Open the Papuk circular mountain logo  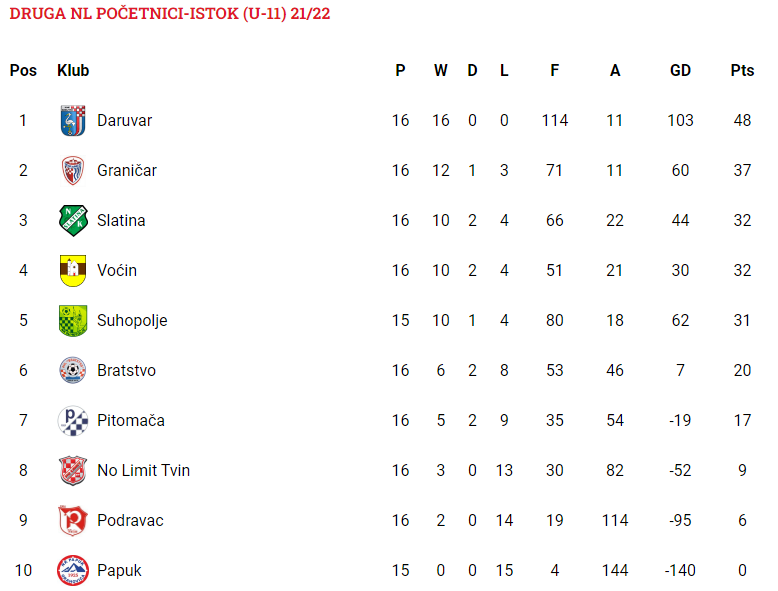tap(73, 571)
